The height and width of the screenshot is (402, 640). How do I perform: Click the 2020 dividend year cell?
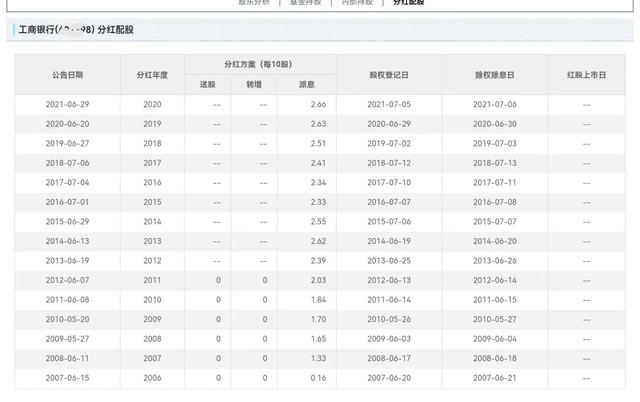coord(152,104)
